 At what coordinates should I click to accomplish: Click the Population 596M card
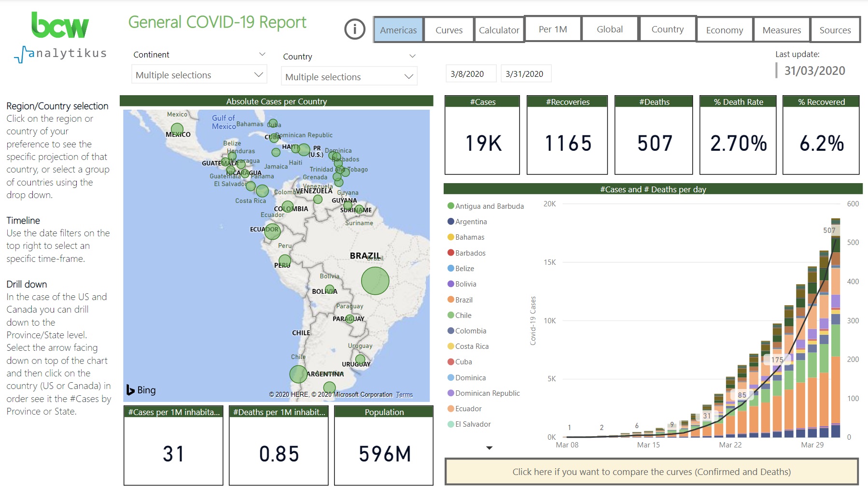384,446
